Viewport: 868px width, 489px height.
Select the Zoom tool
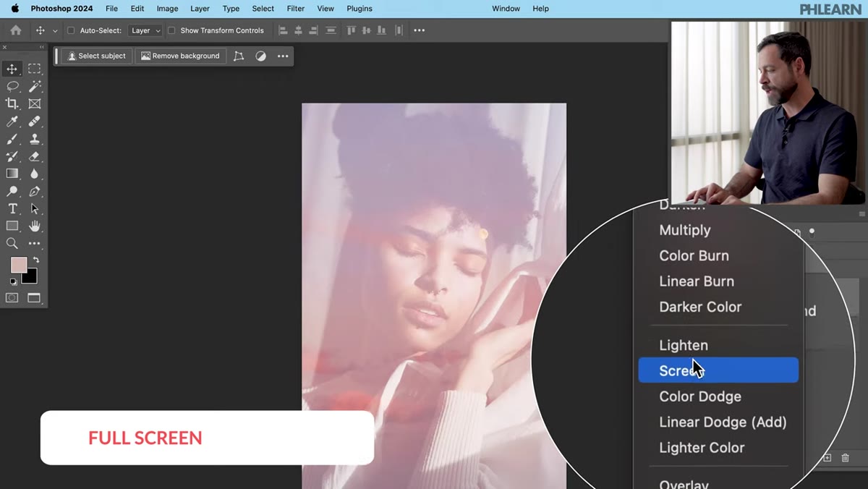pyautogui.click(x=12, y=243)
